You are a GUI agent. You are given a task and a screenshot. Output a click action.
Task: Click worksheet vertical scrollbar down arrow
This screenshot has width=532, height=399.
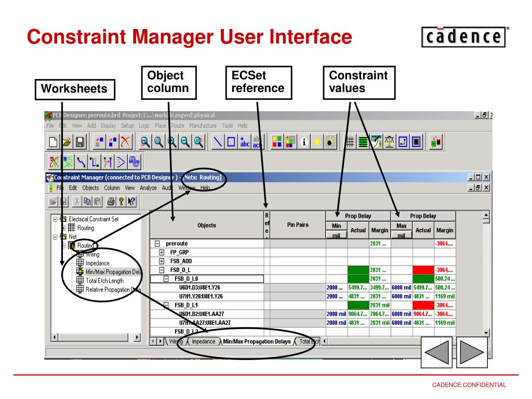click(486, 333)
